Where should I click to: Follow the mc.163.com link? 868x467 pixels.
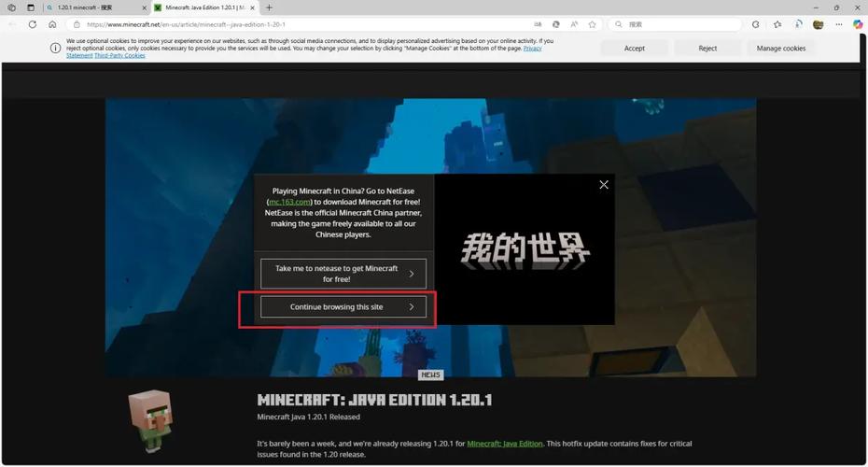tap(289, 202)
